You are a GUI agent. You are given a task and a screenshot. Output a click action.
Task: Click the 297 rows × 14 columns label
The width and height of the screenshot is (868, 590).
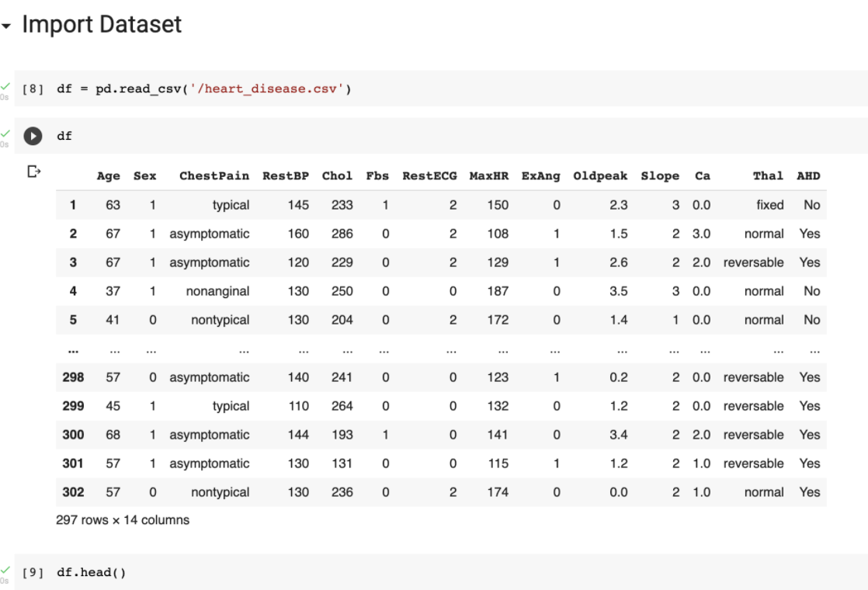122,520
